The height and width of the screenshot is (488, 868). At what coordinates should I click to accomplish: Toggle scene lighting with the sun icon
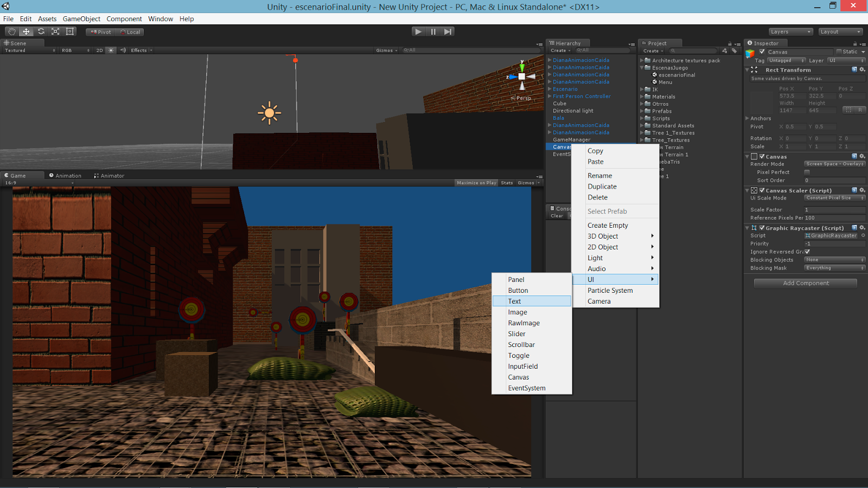pos(110,50)
